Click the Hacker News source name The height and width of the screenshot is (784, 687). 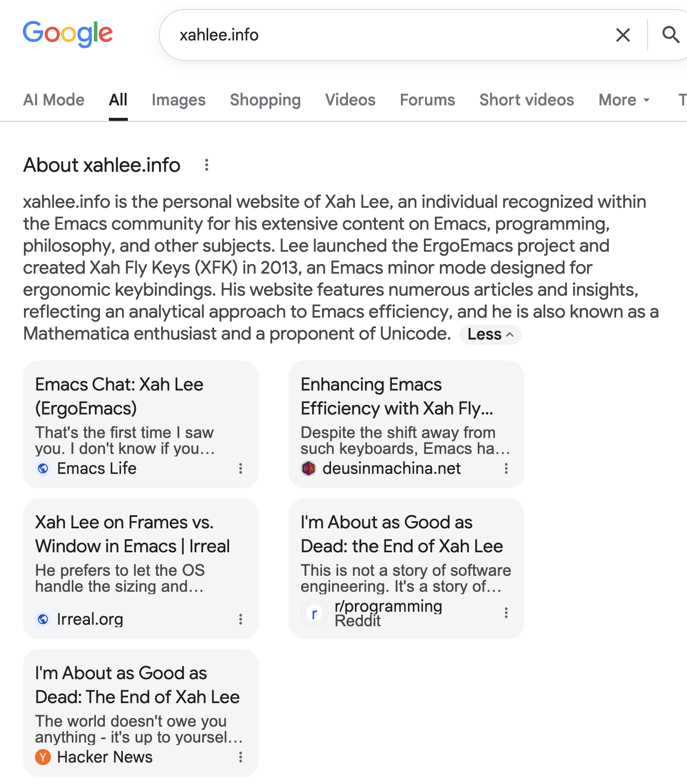[x=105, y=757]
